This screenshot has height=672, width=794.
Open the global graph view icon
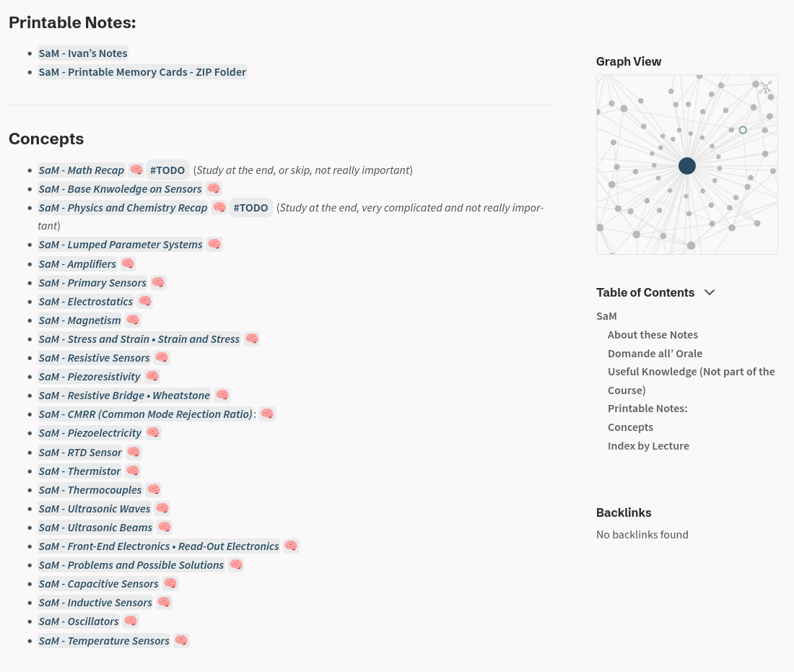pyautogui.click(x=766, y=87)
